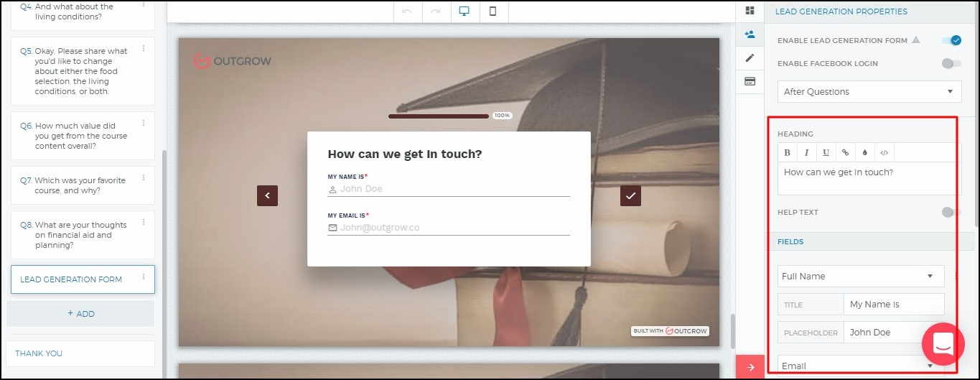Open options menu for Q7 question
This screenshot has height=380, width=980.
pos(144,179)
